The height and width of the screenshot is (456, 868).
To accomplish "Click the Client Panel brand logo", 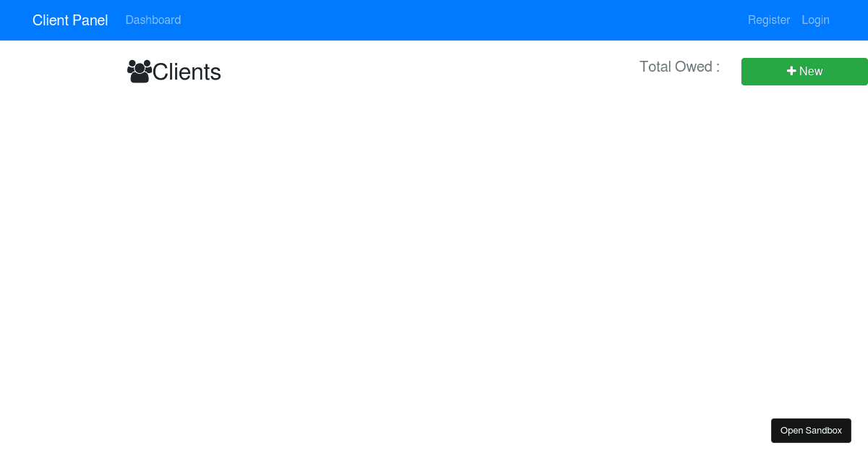I will (x=70, y=20).
